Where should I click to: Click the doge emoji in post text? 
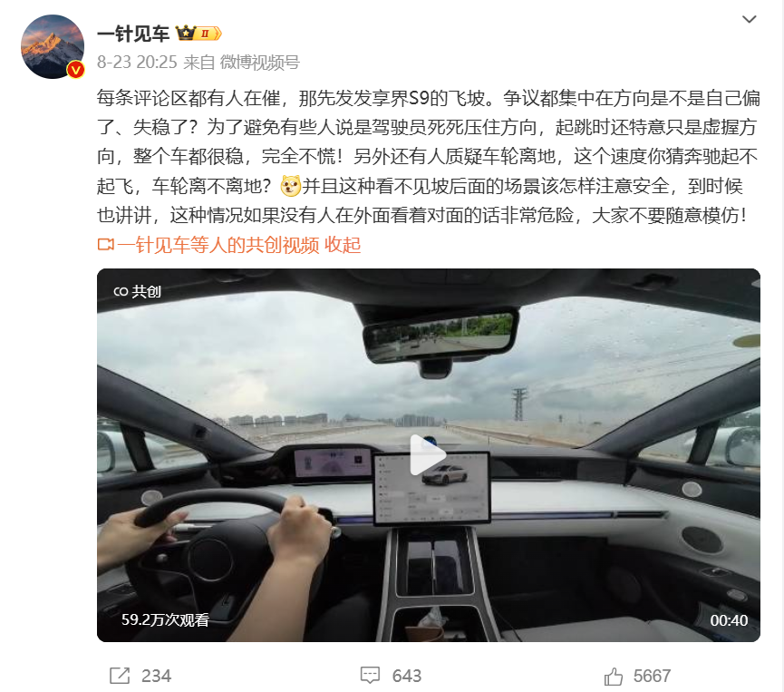click(x=291, y=186)
